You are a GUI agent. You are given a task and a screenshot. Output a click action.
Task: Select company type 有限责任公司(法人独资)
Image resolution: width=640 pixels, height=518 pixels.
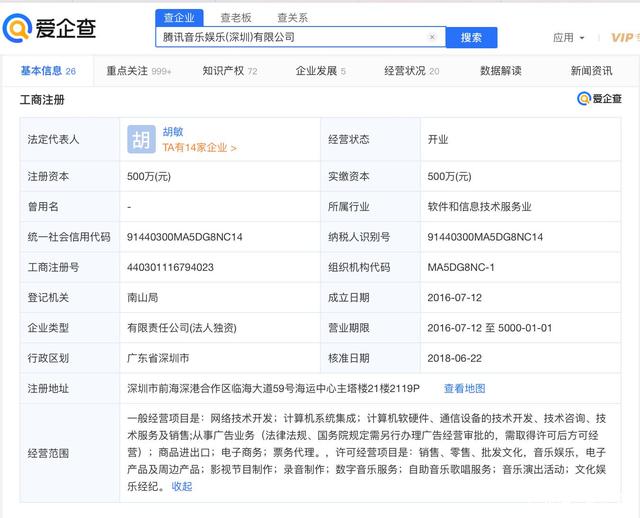pyautogui.click(x=182, y=328)
